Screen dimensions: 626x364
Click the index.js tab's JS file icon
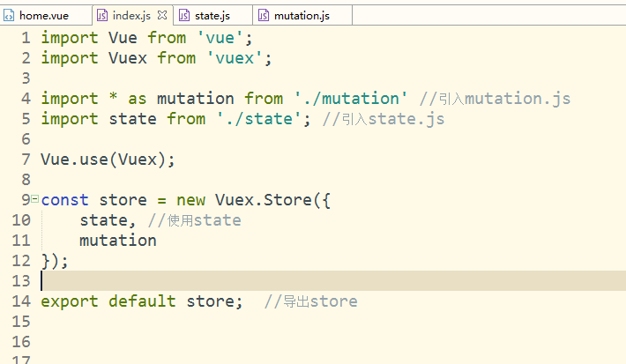(102, 15)
